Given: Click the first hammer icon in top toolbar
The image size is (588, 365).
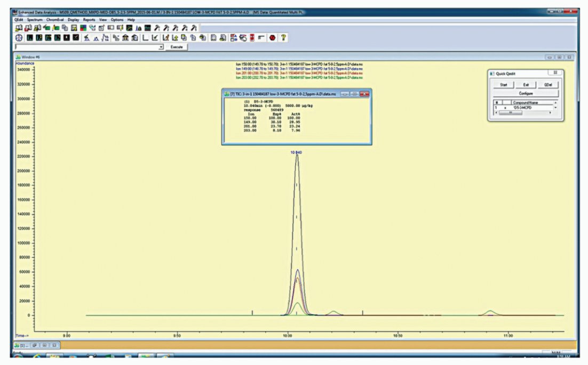Looking at the screenshot, I should pyautogui.click(x=157, y=28).
